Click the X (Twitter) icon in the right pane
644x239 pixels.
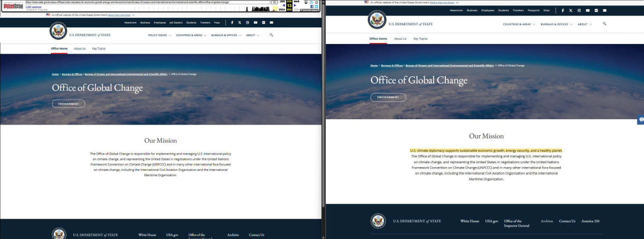570,10
